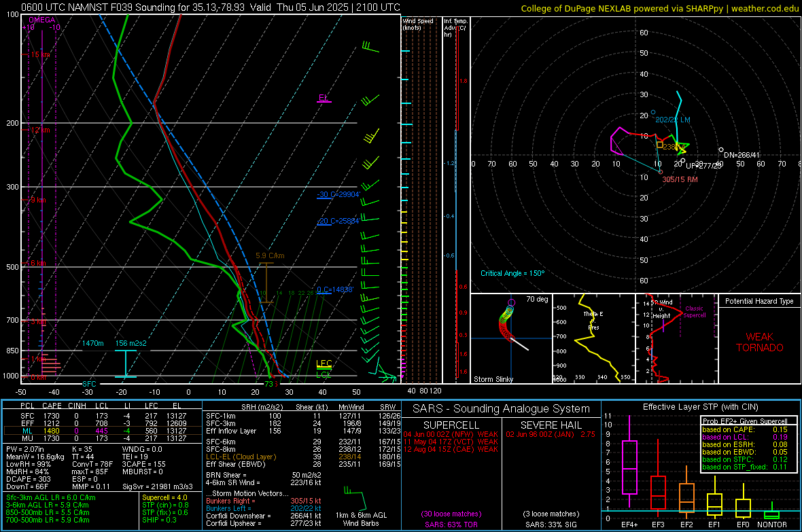Screen dimensions: 802x532
Task: Select the 700-500mb LR = 5.9 C/km line
Action: coord(48,520)
